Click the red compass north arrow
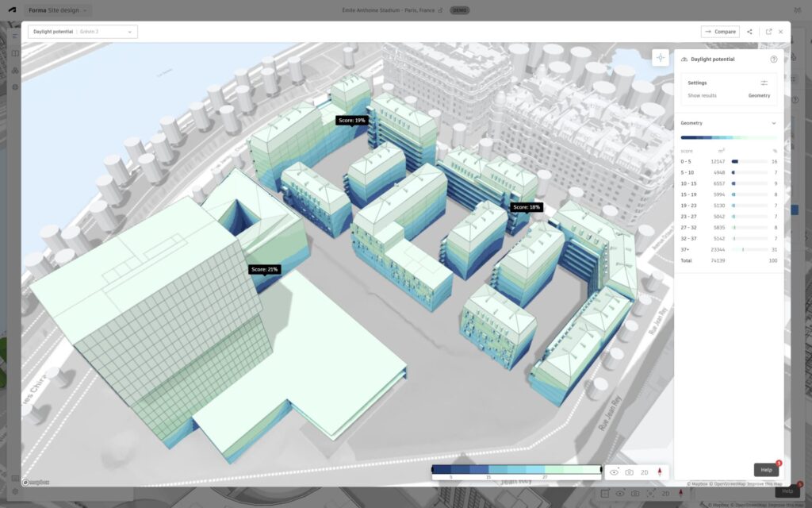 tap(659, 471)
